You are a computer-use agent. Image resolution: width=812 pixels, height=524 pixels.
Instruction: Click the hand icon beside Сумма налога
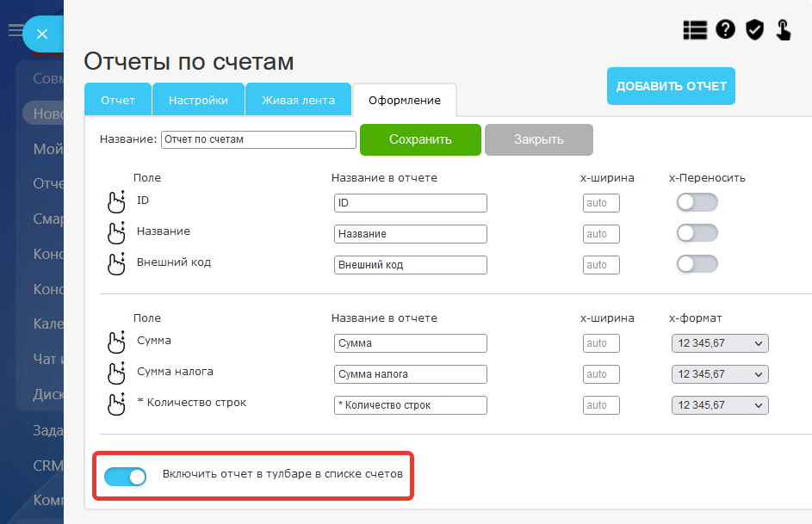(115, 374)
